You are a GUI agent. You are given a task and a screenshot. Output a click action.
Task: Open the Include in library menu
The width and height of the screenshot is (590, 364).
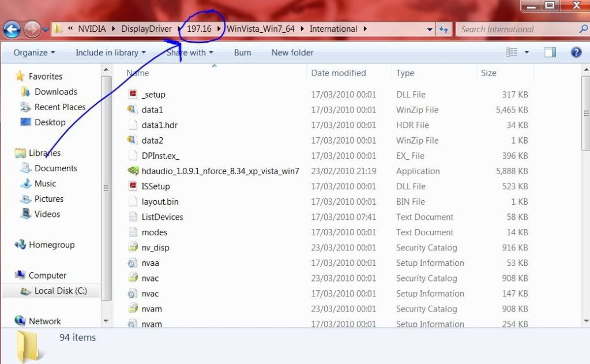111,52
